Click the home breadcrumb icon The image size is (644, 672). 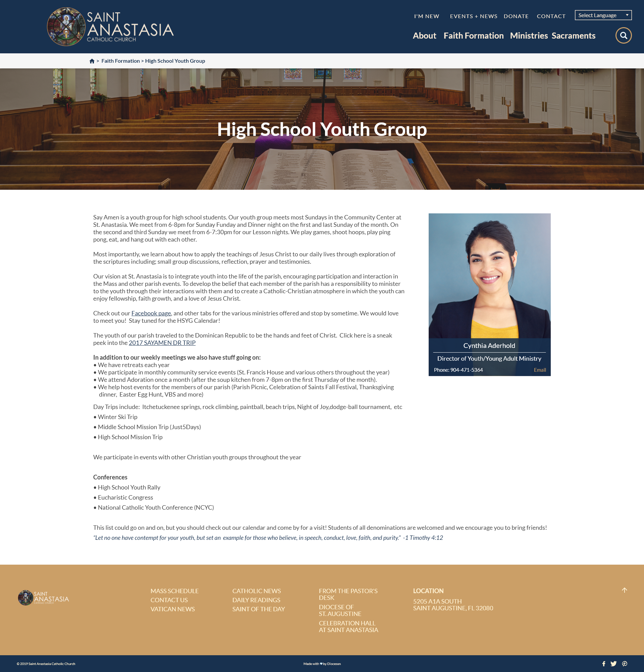point(92,61)
